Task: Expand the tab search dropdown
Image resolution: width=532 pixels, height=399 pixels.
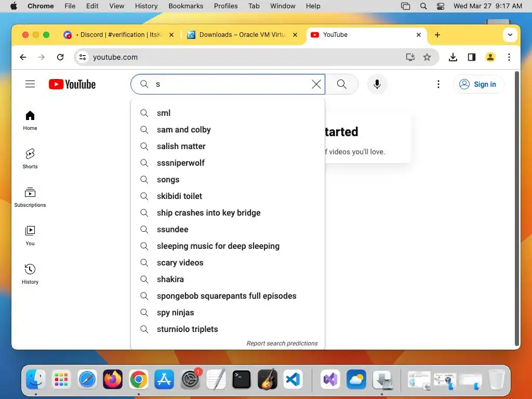Action: [510, 35]
